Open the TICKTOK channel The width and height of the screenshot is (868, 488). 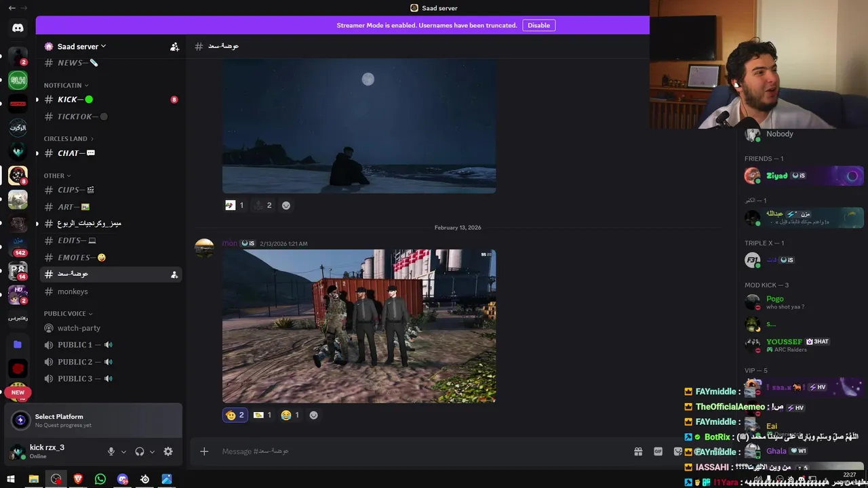111,117
